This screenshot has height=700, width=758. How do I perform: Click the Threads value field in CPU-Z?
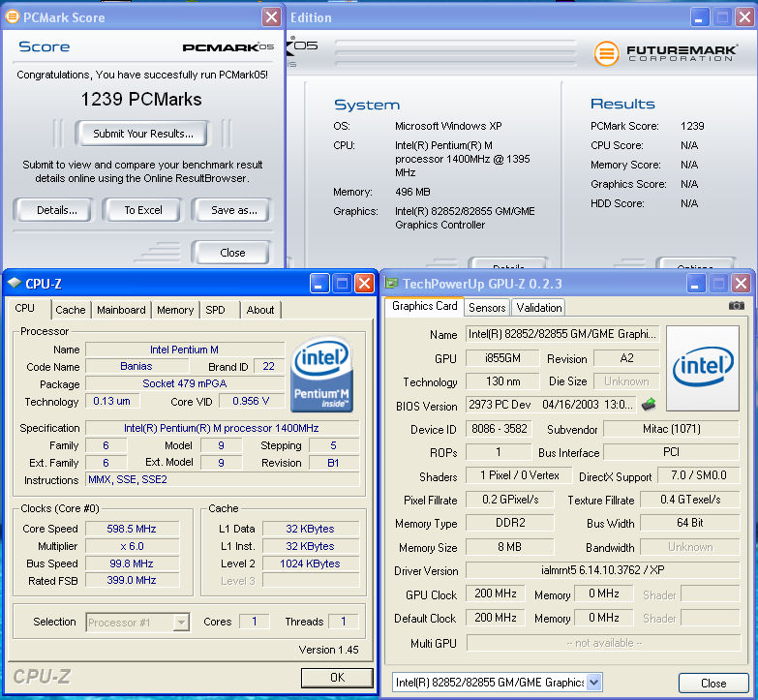tap(344, 622)
